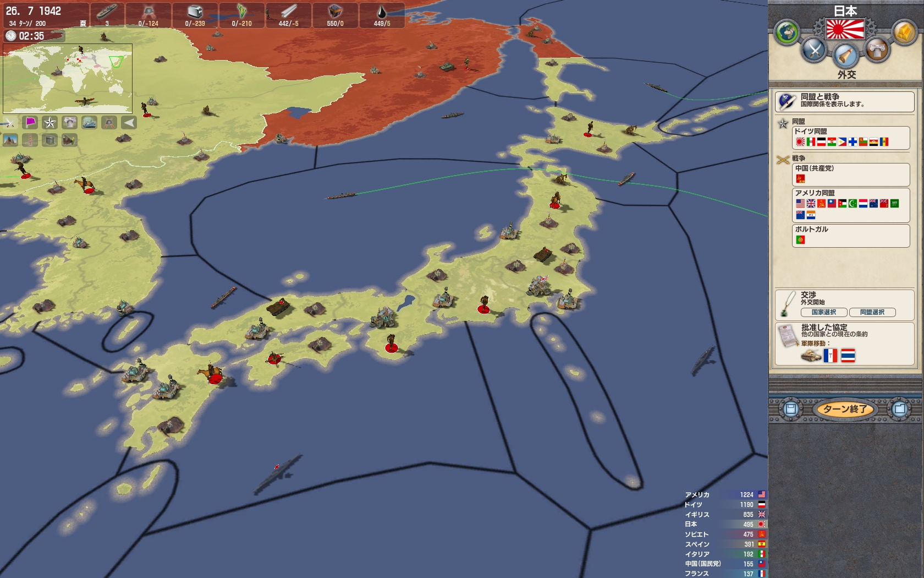This screenshot has height=578, width=924.
Task: Click the Communist China flag icon
Action: point(800,178)
